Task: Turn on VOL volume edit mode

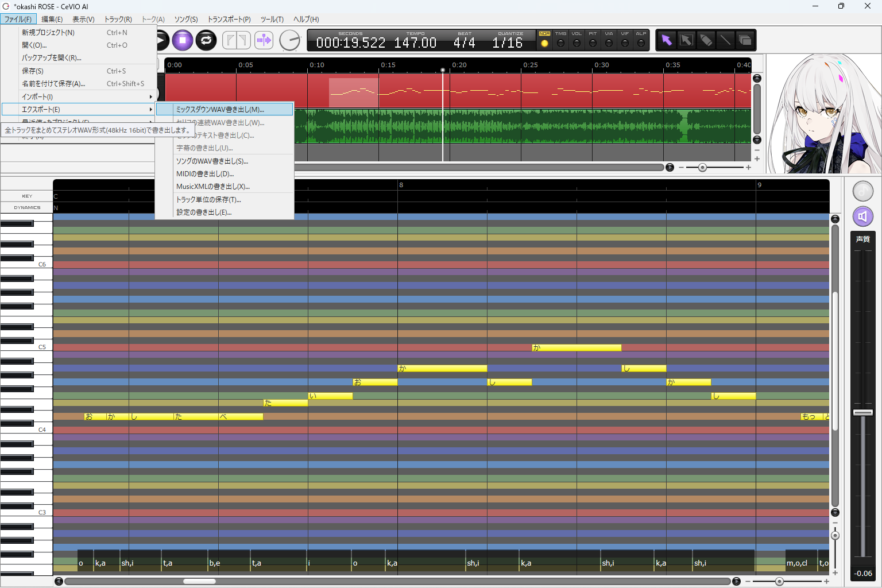Action: (x=577, y=42)
